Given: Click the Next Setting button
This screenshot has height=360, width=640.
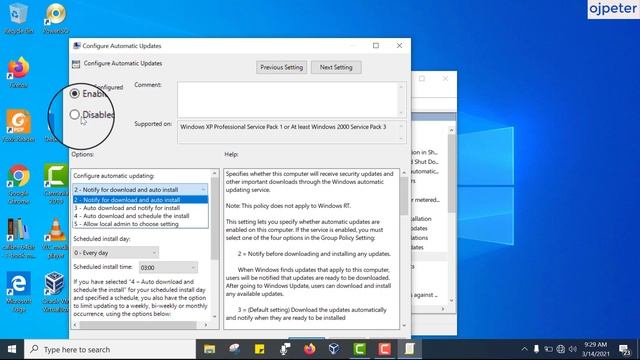Looking at the screenshot, I should coord(336,67).
